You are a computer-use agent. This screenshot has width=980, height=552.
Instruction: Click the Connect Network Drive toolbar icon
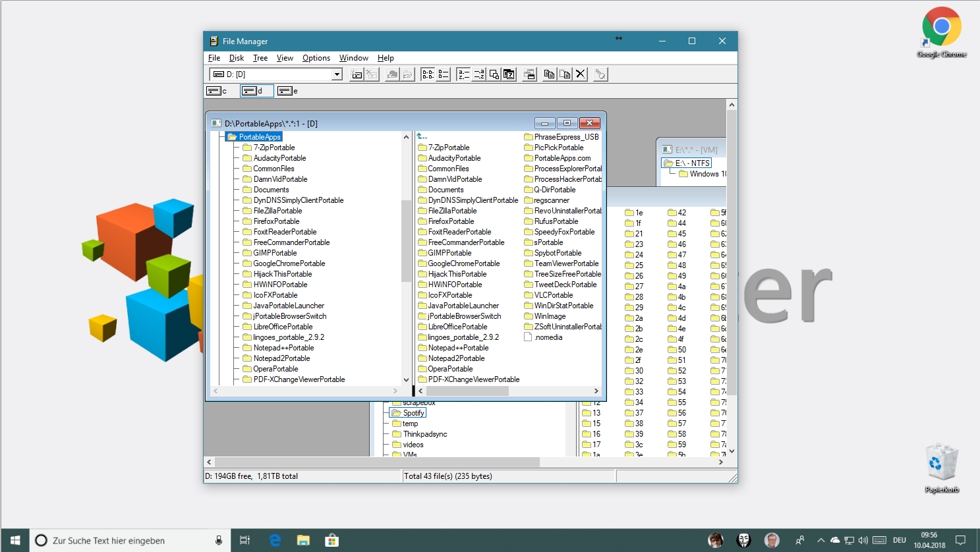(x=357, y=74)
